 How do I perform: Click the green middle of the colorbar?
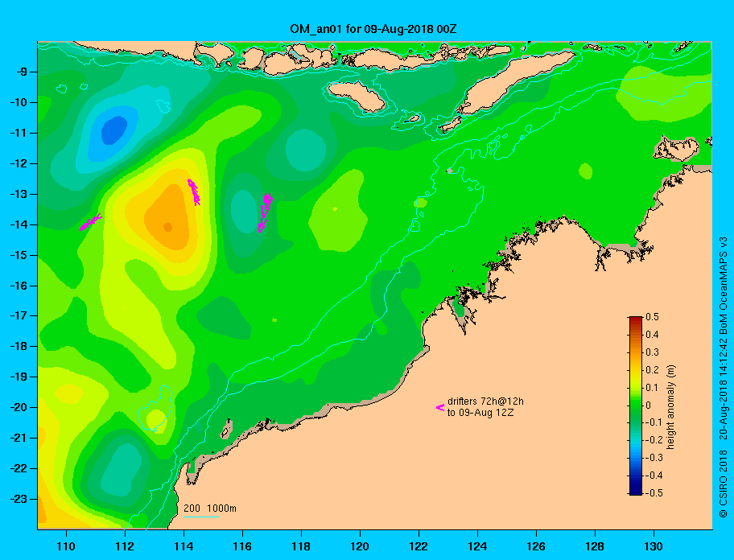pos(636,406)
